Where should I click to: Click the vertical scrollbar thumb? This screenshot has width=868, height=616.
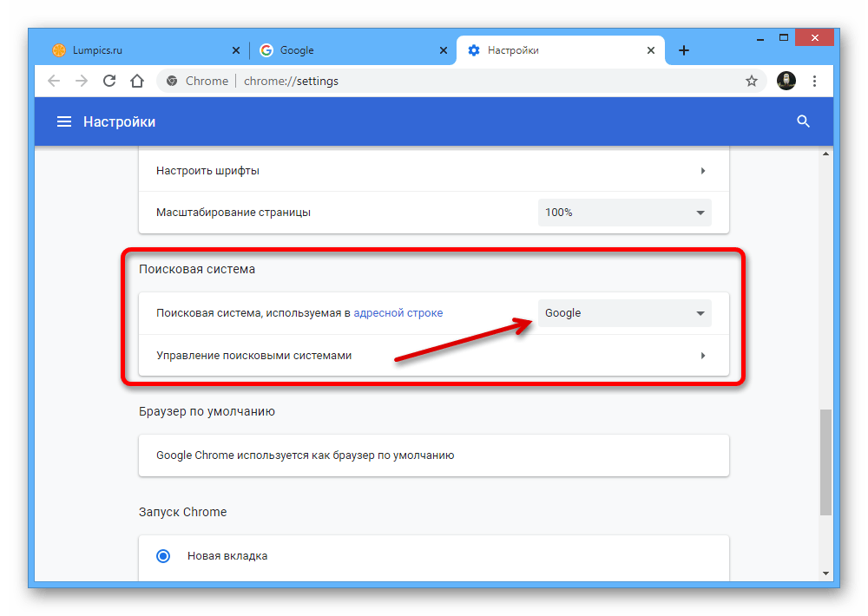825,462
